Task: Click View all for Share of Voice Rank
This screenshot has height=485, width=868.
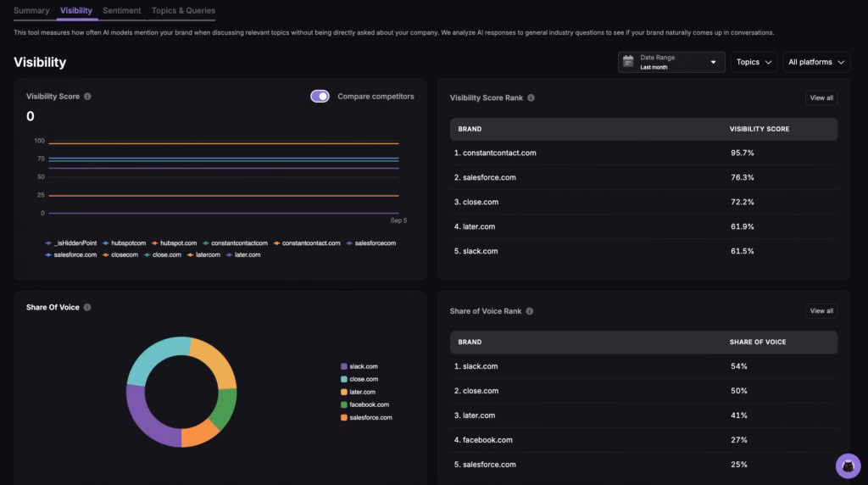Action: point(821,311)
